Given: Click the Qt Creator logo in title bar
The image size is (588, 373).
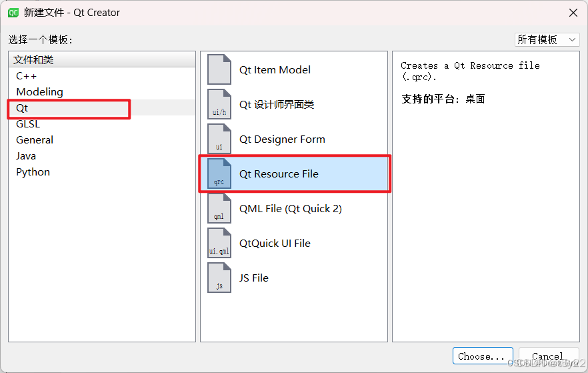Looking at the screenshot, I should click(13, 13).
